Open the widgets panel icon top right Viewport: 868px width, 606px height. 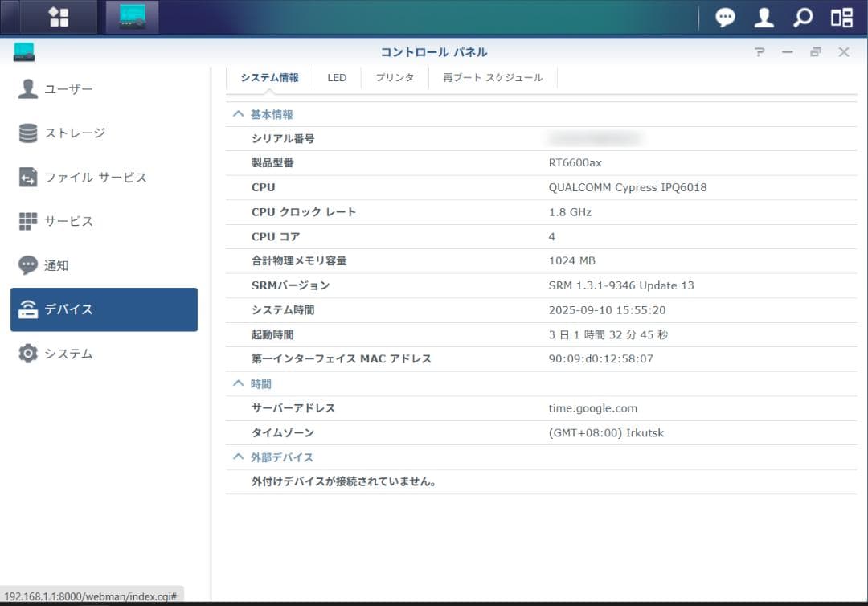point(841,17)
